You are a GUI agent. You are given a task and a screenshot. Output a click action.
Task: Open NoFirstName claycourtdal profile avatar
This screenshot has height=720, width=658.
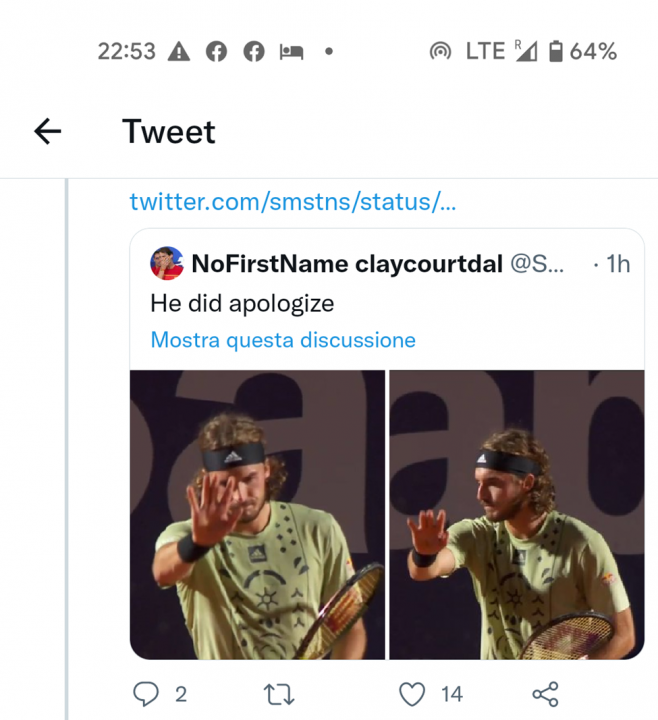click(167, 263)
